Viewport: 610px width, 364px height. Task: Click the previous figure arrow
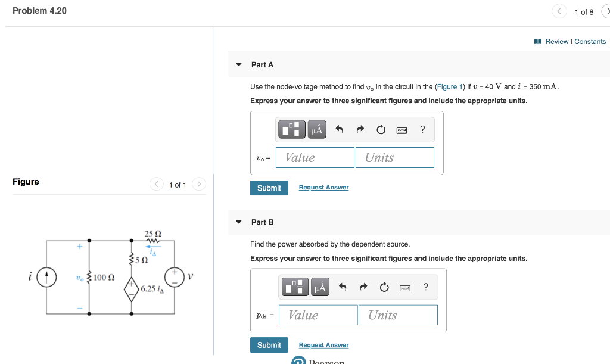(x=156, y=184)
